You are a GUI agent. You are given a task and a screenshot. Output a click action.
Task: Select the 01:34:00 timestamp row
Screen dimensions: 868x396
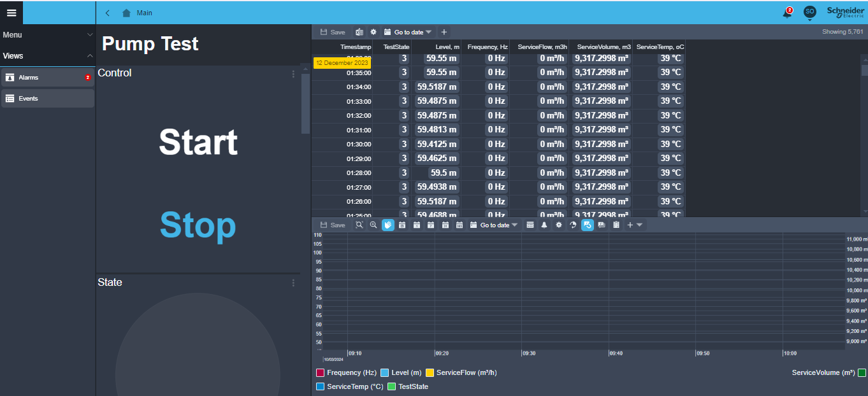(359, 87)
